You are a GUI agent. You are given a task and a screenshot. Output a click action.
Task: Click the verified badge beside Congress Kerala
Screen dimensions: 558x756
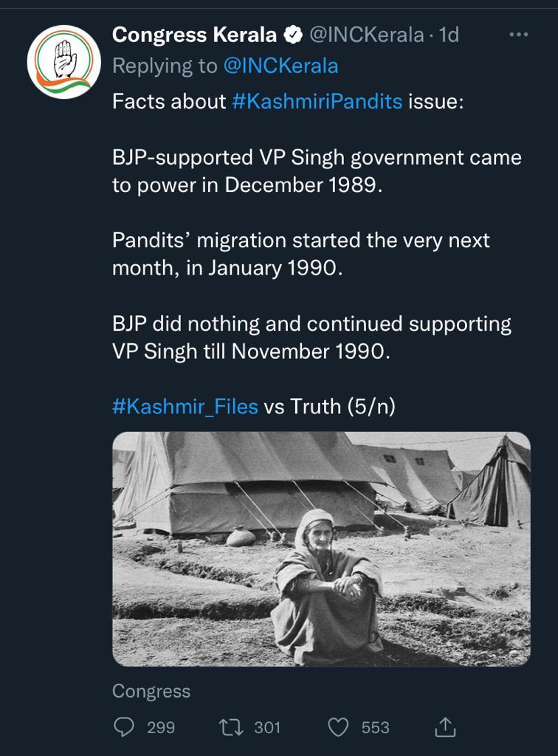click(x=293, y=34)
